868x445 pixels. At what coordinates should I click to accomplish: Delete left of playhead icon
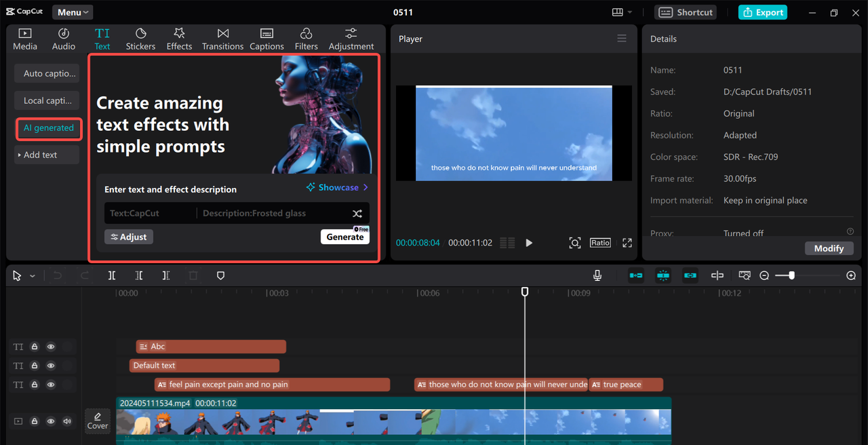point(139,275)
